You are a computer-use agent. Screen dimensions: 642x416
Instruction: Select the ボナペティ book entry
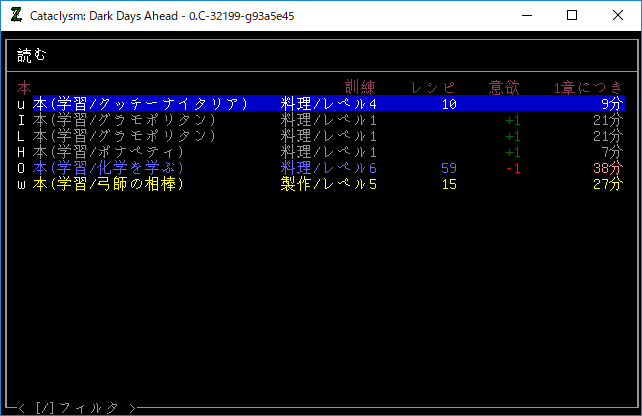(x=116, y=152)
